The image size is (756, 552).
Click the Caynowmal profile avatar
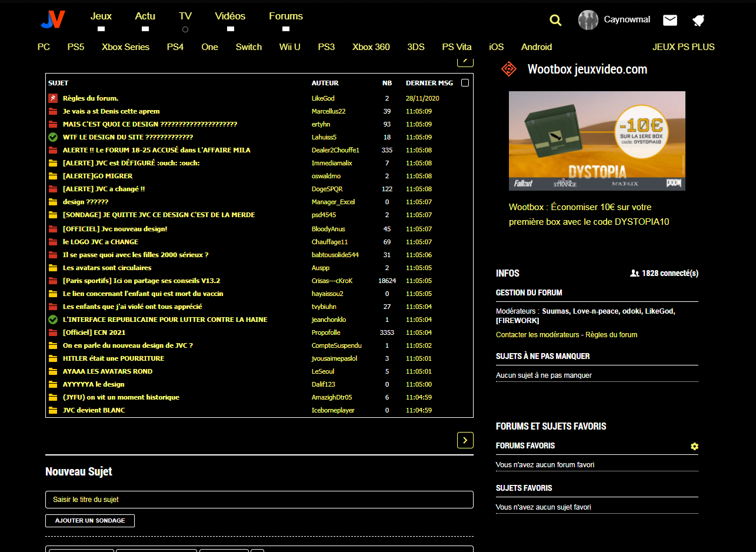(588, 20)
